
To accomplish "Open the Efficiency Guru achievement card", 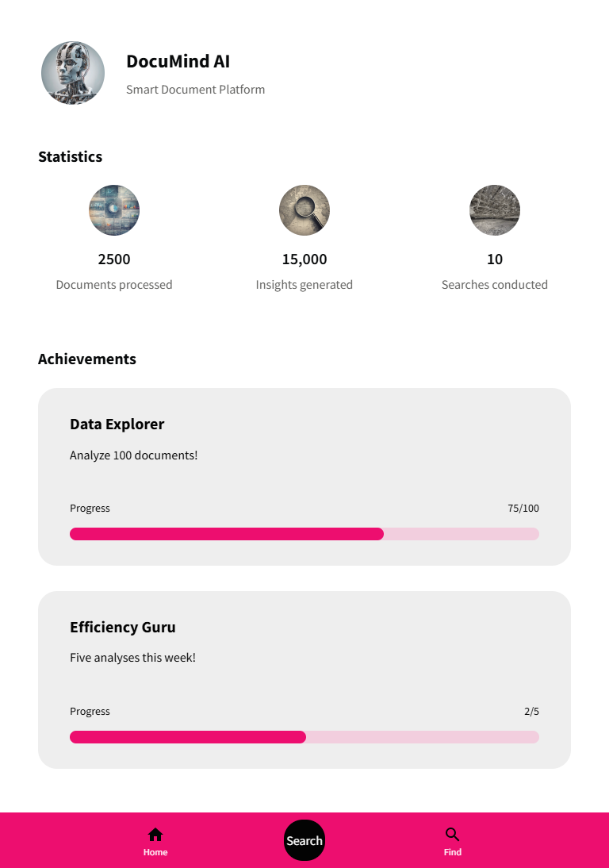I will (304, 680).
